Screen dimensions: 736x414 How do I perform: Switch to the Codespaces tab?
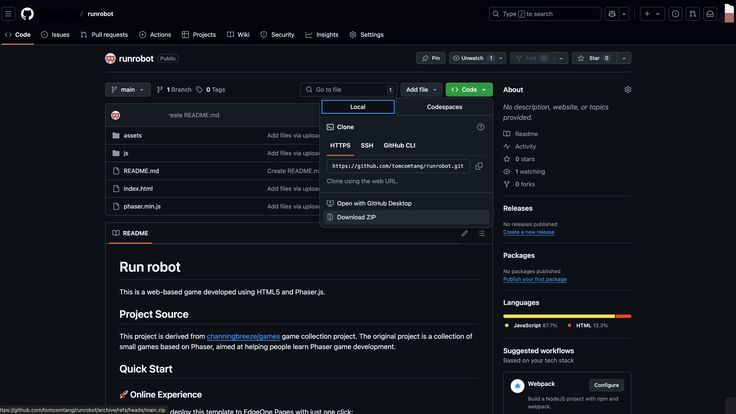tap(444, 107)
